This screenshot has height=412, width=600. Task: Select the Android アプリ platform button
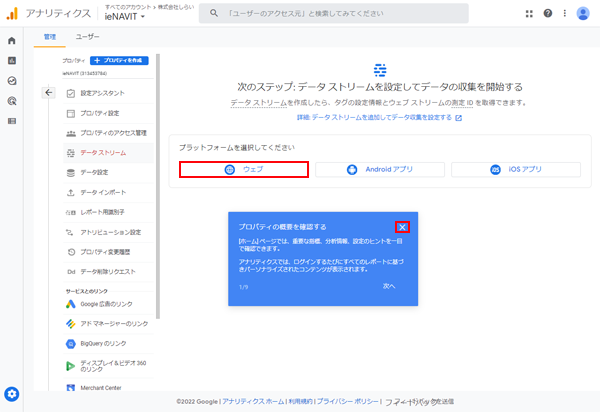380,169
